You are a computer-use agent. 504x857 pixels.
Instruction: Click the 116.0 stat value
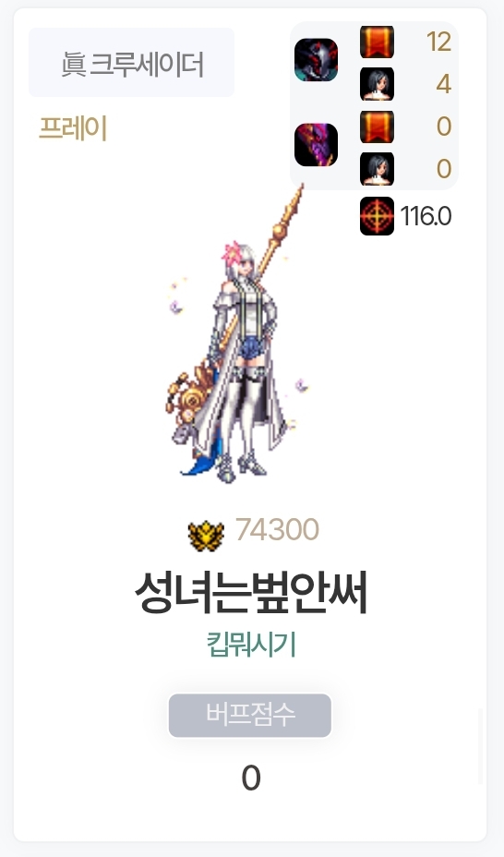point(426,216)
